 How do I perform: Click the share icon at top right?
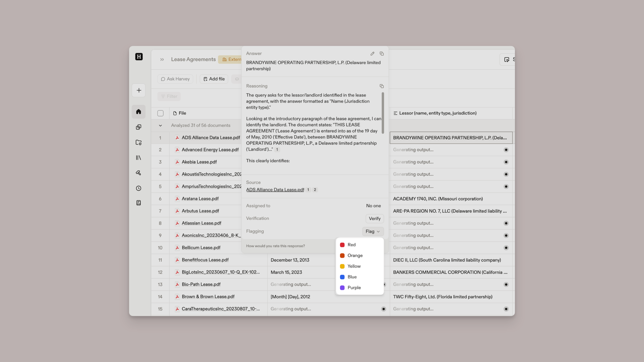[x=507, y=60]
